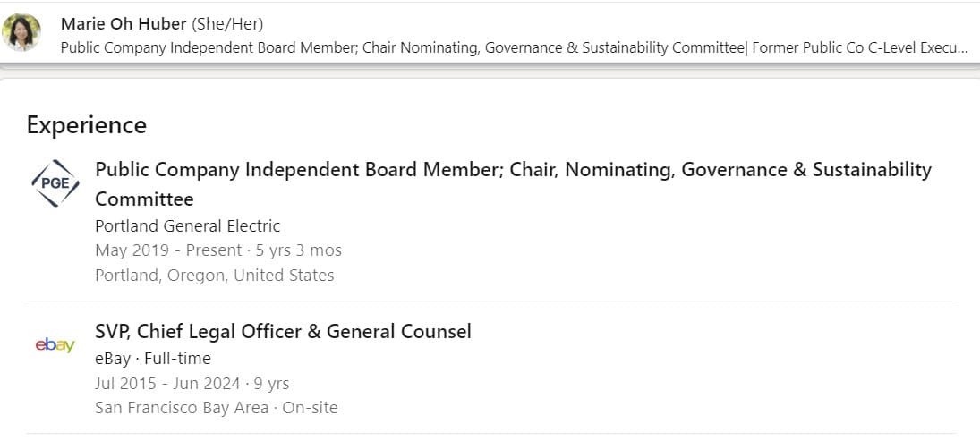Viewport: 980px width, 441px height.
Task: Click the San Francisco Bay Area location
Action: [181, 408]
